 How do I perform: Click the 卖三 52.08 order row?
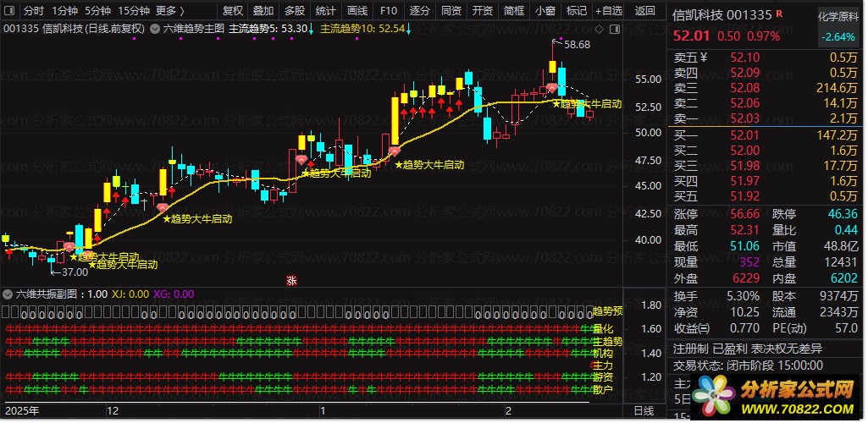[766, 88]
